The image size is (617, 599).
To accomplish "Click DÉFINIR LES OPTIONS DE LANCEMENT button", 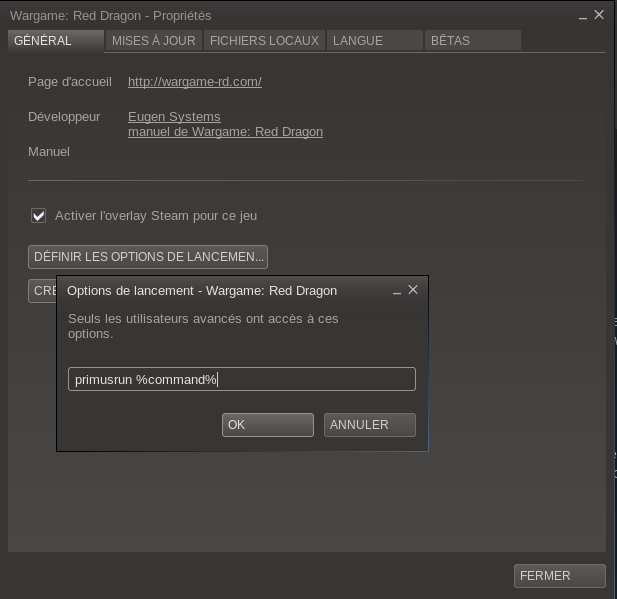I will pos(148,257).
